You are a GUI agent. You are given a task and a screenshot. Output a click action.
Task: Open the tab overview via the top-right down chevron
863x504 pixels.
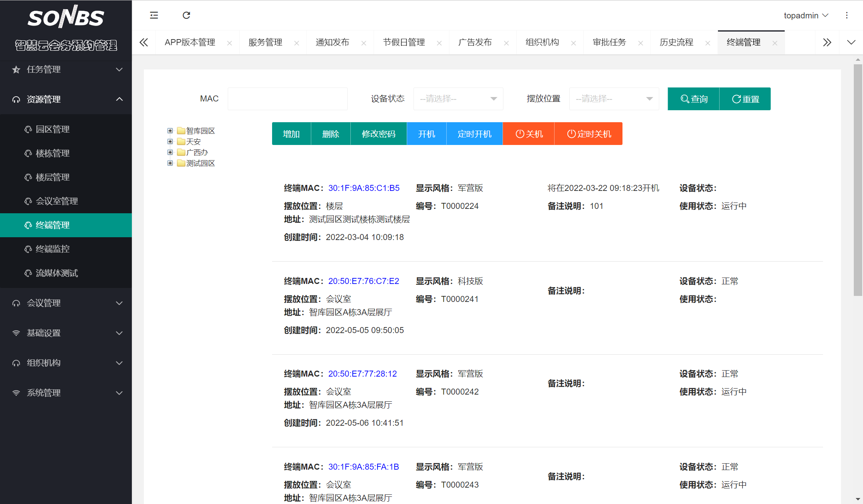[x=851, y=42]
